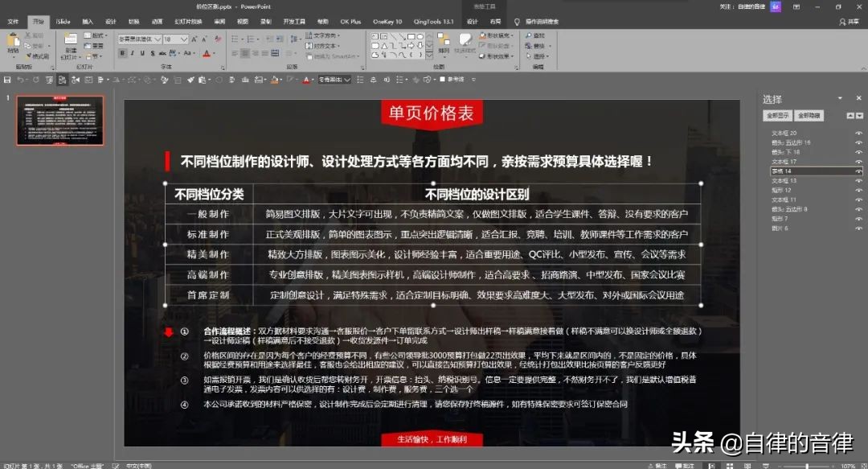Select the oval shape in shapes gallery
This screenshot has height=469, width=868.
[420, 36]
